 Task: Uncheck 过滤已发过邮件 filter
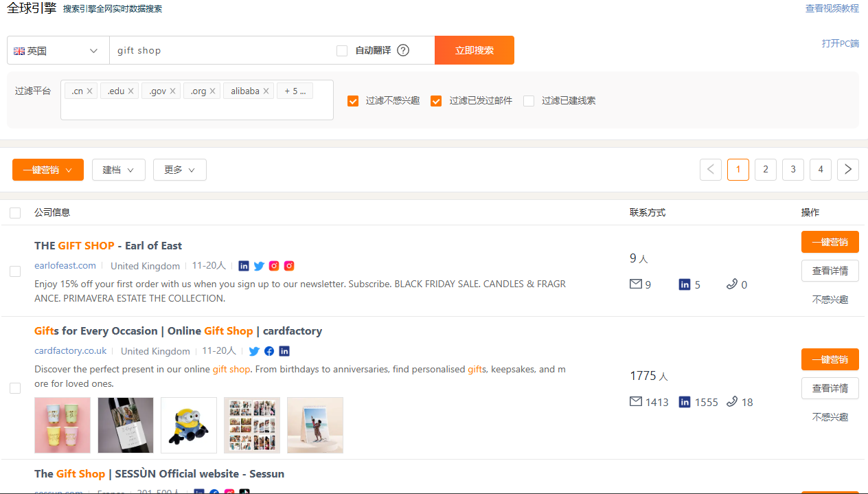436,101
